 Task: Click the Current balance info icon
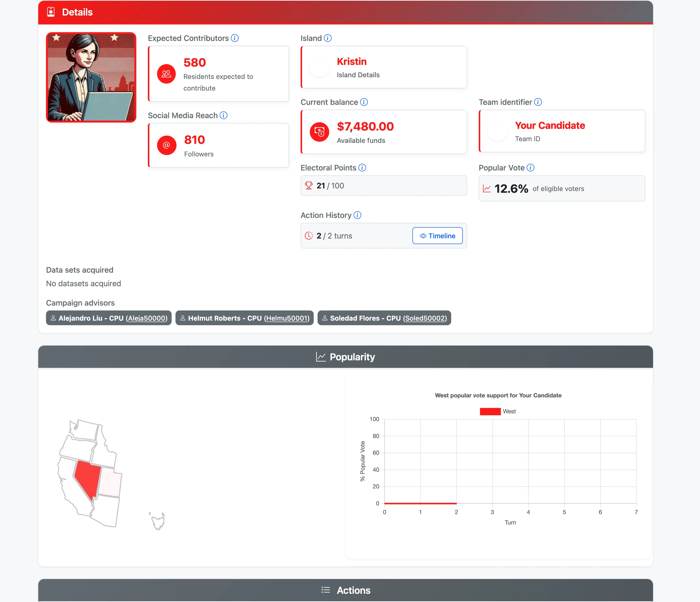tap(364, 102)
